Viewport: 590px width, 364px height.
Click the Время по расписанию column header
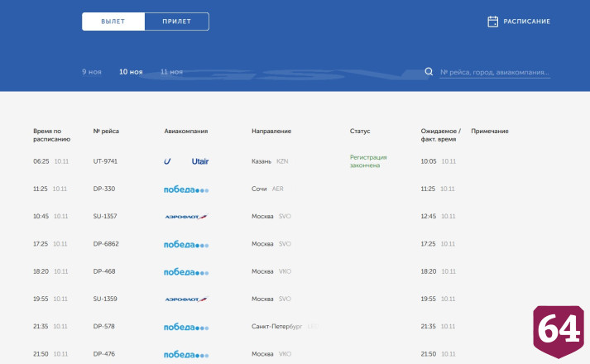tap(51, 135)
